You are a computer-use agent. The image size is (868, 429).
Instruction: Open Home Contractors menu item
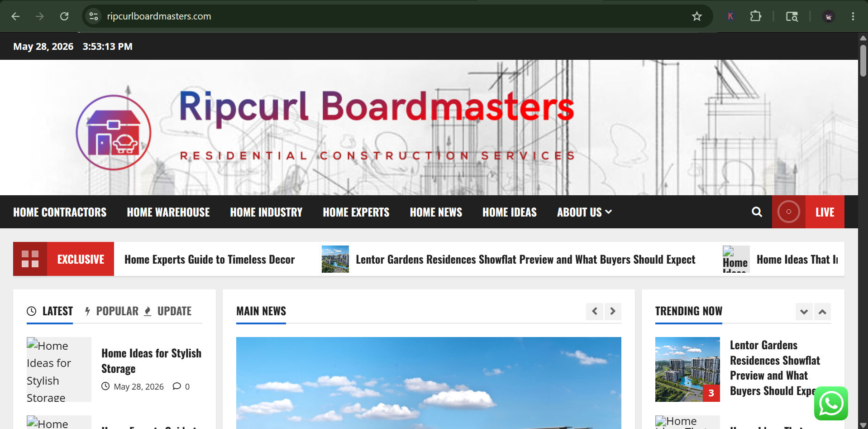click(60, 212)
